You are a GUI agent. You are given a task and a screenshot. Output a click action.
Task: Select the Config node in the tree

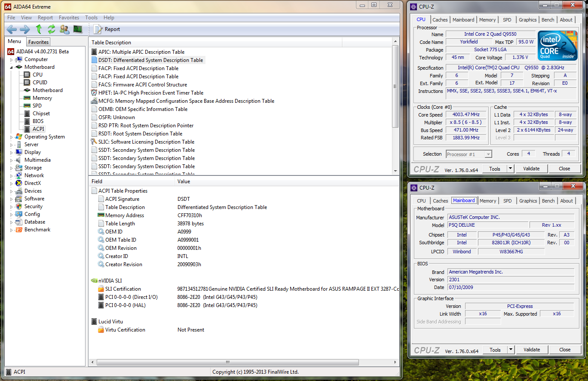click(32, 214)
